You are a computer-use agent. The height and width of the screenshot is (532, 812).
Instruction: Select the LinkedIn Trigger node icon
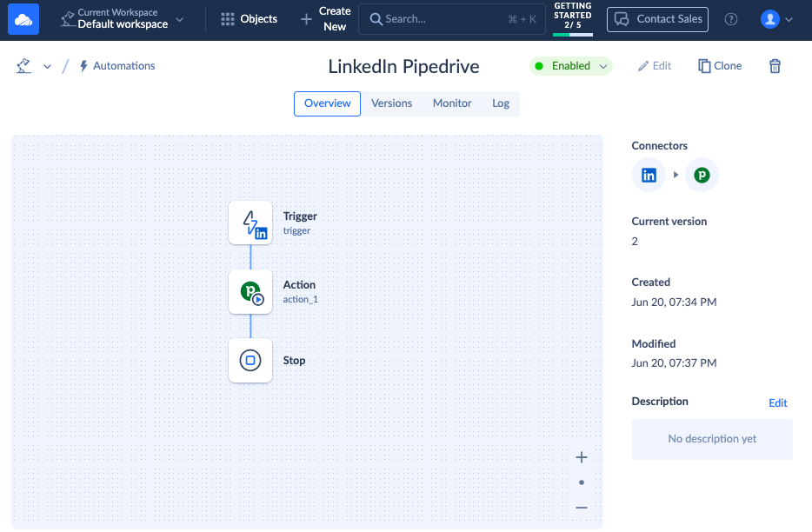coord(250,223)
